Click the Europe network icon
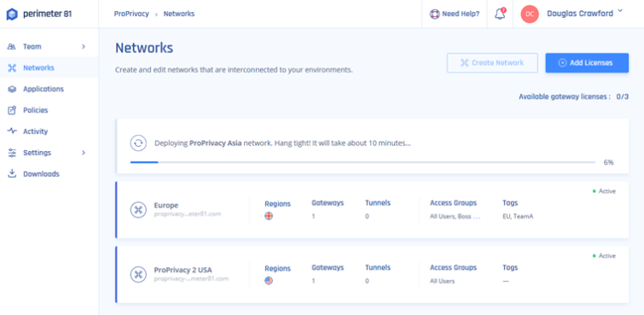Viewport: 644px width, 315px height. click(x=138, y=209)
